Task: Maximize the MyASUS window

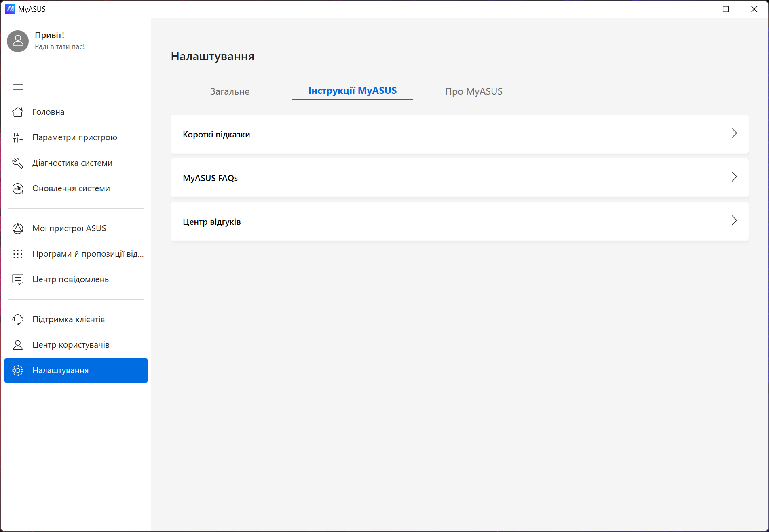Action: pos(725,9)
